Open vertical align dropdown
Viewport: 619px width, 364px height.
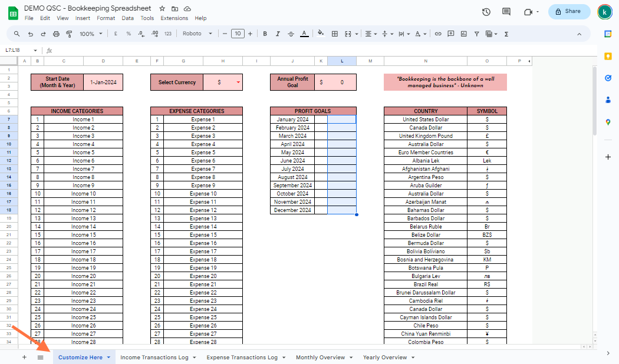[x=388, y=34]
